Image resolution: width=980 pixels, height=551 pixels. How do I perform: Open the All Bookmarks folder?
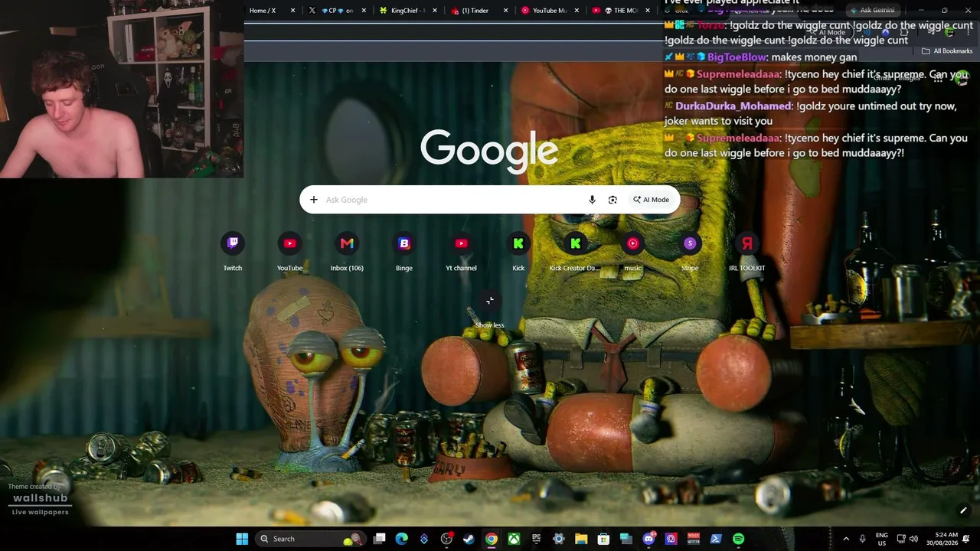tap(947, 51)
